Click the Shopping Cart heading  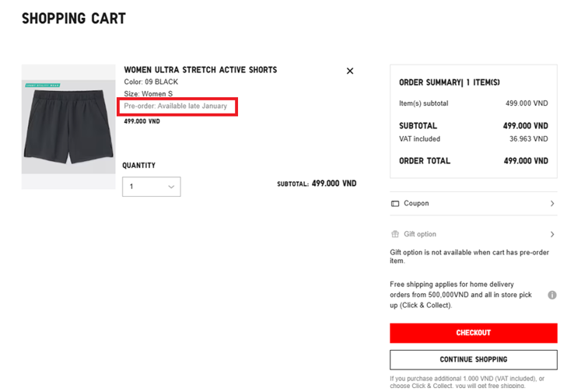coord(73,19)
